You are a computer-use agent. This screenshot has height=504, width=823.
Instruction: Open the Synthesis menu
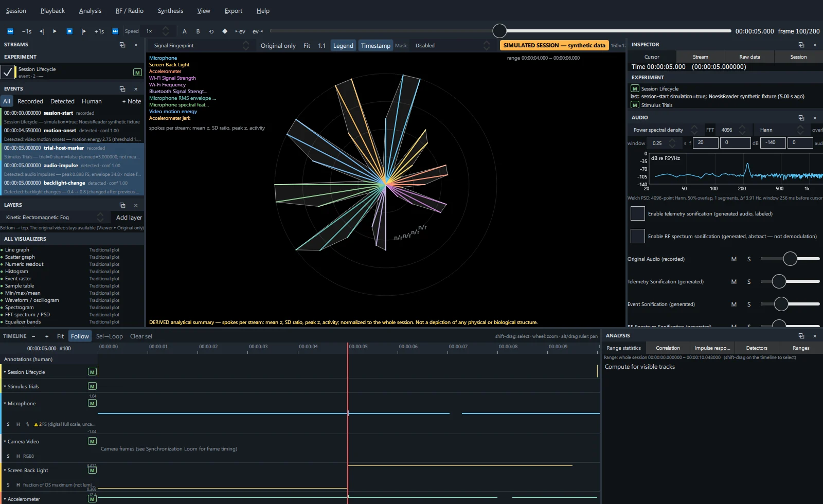coord(170,11)
